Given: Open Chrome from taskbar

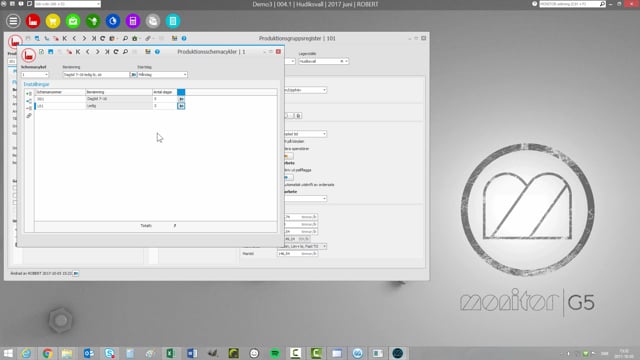Looking at the screenshot, I should tap(47, 353).
